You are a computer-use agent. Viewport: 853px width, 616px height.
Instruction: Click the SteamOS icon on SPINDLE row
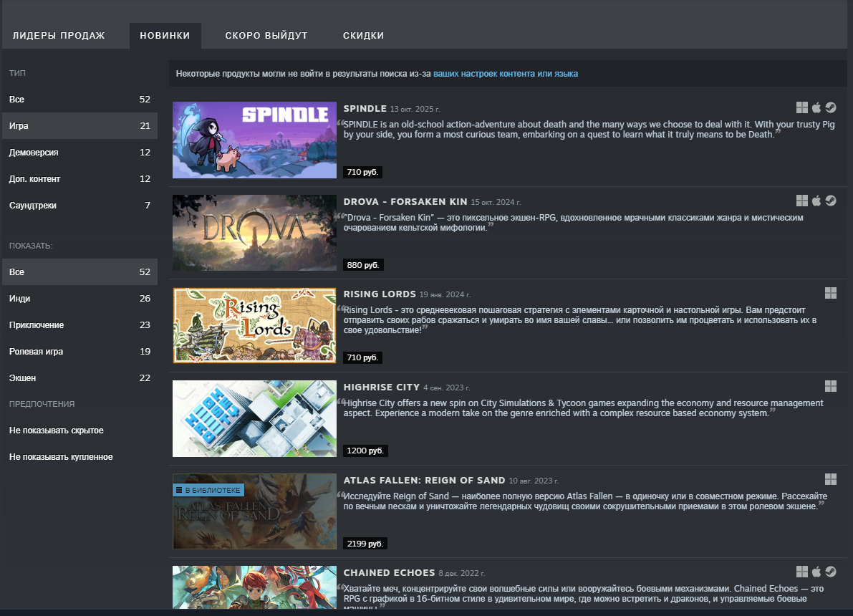tap(830, 108)
